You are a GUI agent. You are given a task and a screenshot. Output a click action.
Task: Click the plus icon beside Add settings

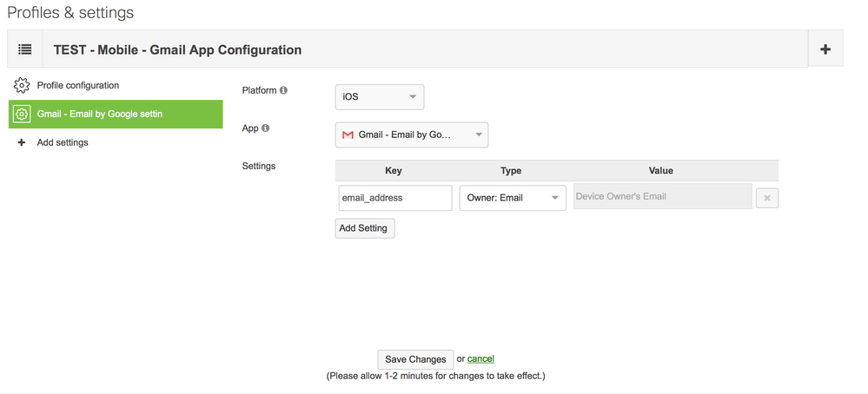pos(22,142)
